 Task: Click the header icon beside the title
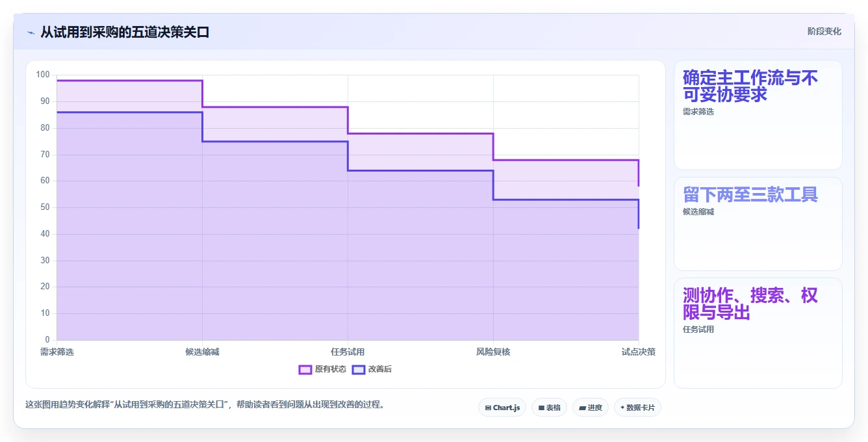[31, 32]
